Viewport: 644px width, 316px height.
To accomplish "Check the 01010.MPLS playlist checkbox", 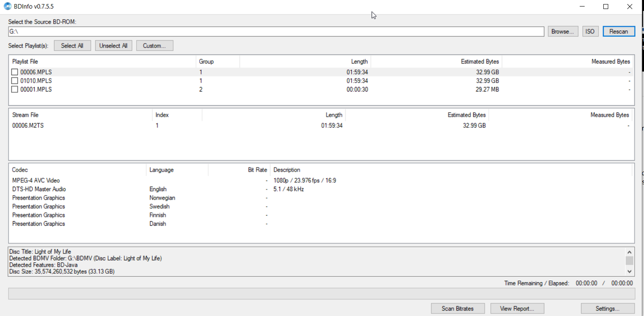I will tap(15, 81).
